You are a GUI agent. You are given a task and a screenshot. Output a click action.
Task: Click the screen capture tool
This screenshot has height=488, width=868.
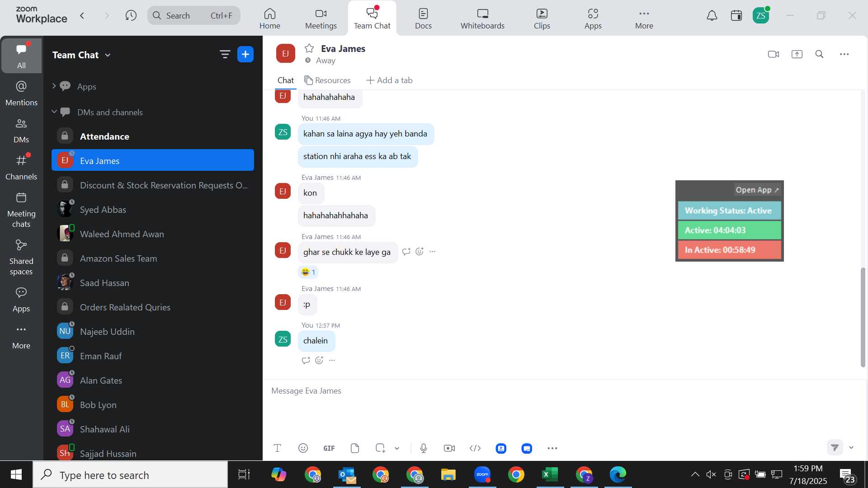coord(380,448)
